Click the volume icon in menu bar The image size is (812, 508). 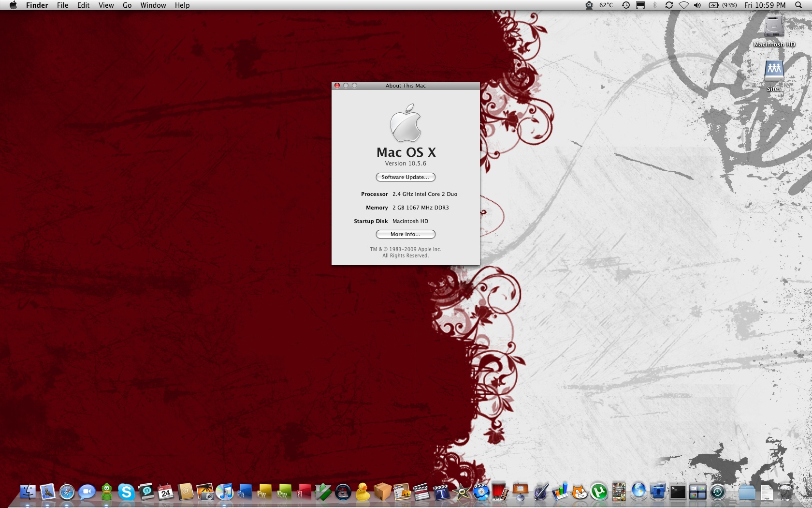coord(697,5)
